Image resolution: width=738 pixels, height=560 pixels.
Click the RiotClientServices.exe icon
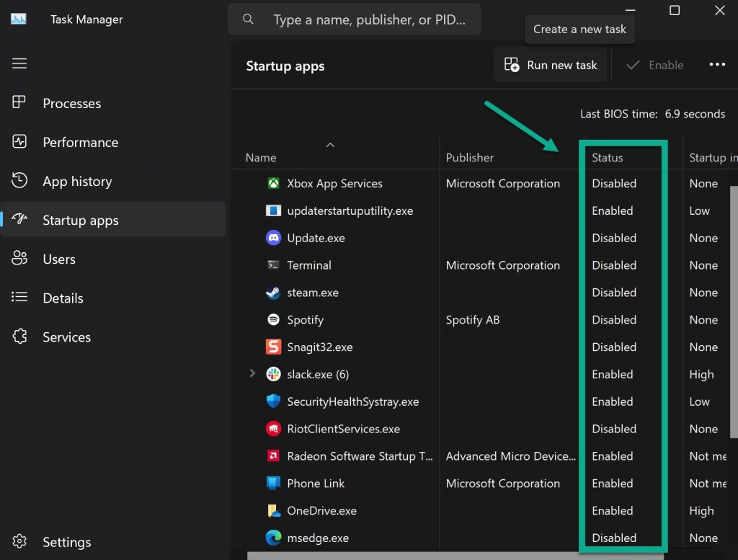click(273, 429)
